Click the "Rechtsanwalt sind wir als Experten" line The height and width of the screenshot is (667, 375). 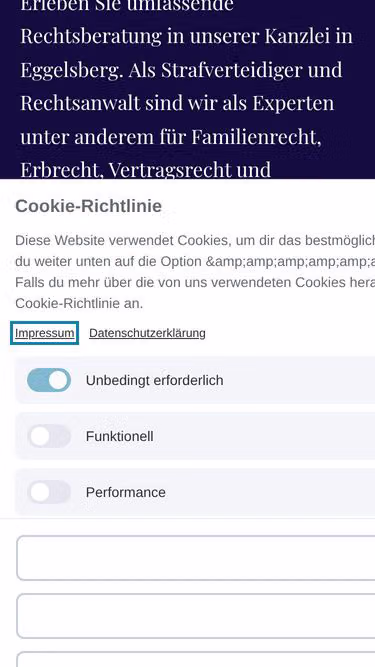(177, 103)
